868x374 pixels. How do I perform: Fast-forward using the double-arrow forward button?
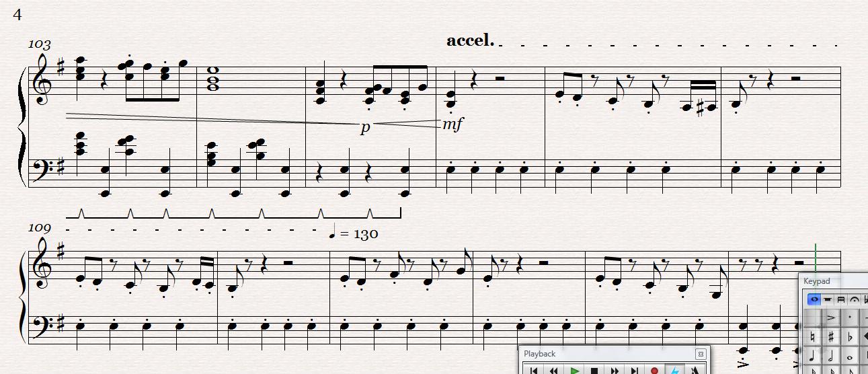click(x=615, y=370)
